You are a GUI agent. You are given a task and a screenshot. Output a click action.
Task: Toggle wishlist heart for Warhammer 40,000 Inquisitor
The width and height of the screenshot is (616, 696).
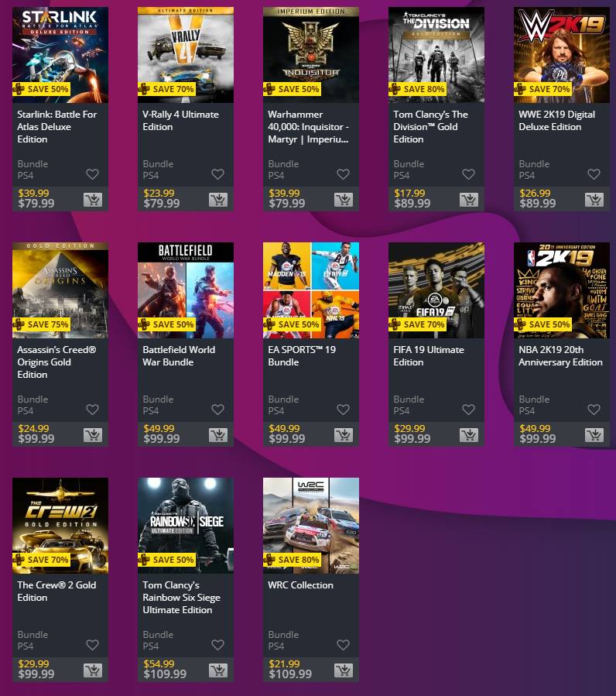(x=343, y=174)
